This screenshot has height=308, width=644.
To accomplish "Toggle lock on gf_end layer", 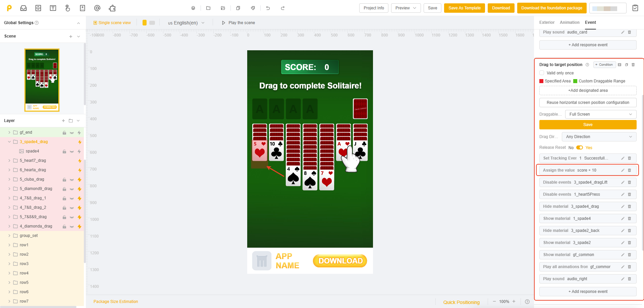I will [64, 133].
